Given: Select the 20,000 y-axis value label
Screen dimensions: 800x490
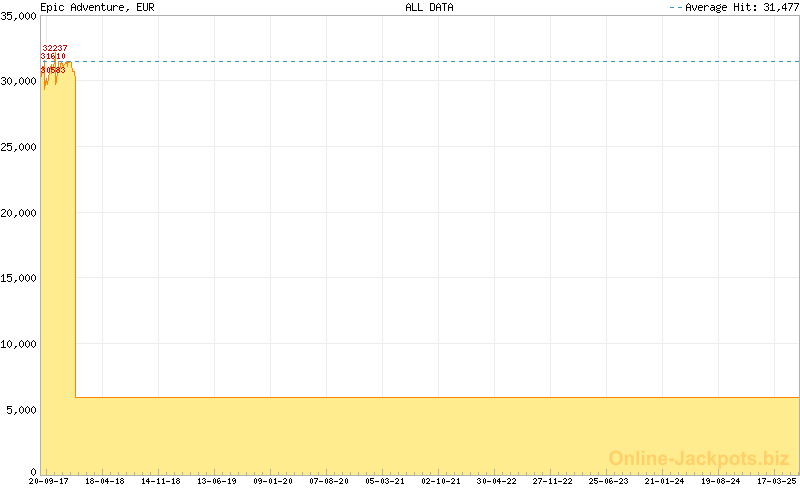Looking at the screenshot, I should tap(19, 213).
